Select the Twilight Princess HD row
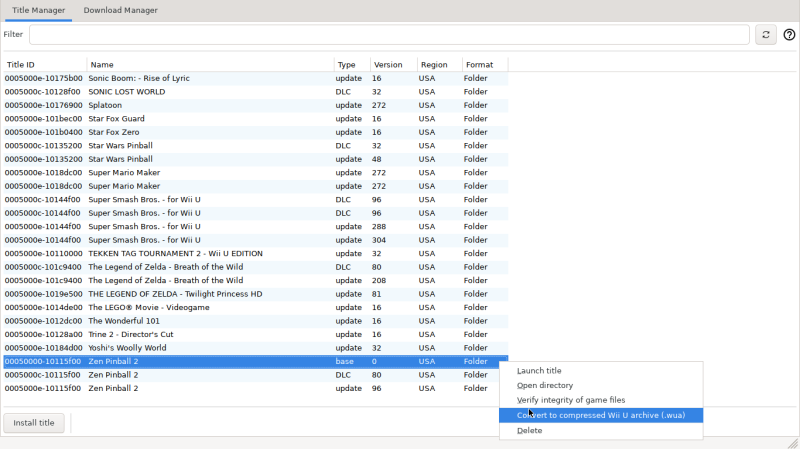This screenshot has height=449, width=800. coord(256,294)
